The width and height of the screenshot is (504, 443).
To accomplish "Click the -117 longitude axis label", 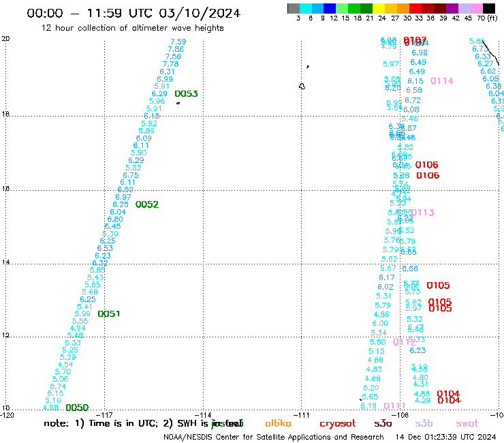I will coord(104,415).
